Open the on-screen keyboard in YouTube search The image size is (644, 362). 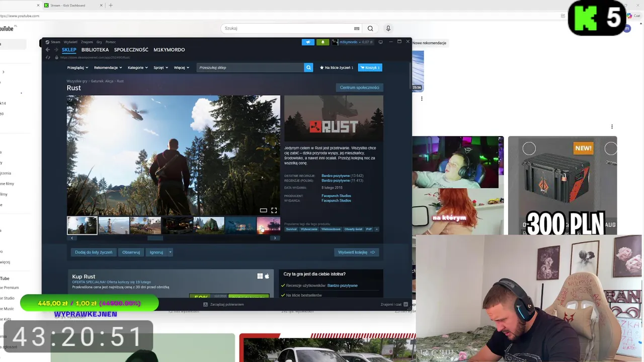click(x=357, y=29)
